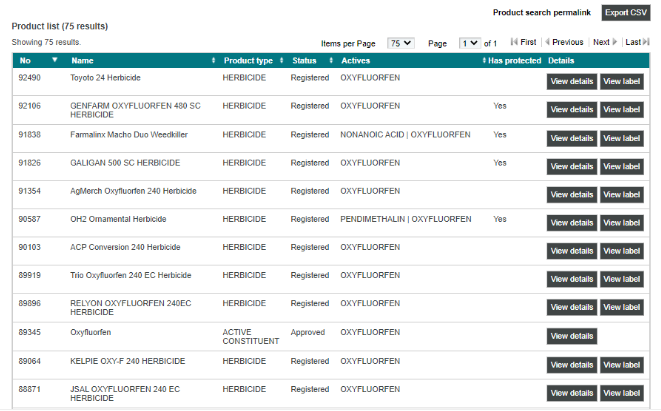661x411 pixels.
Task: Go to the Next page
Action: [605, 42]
